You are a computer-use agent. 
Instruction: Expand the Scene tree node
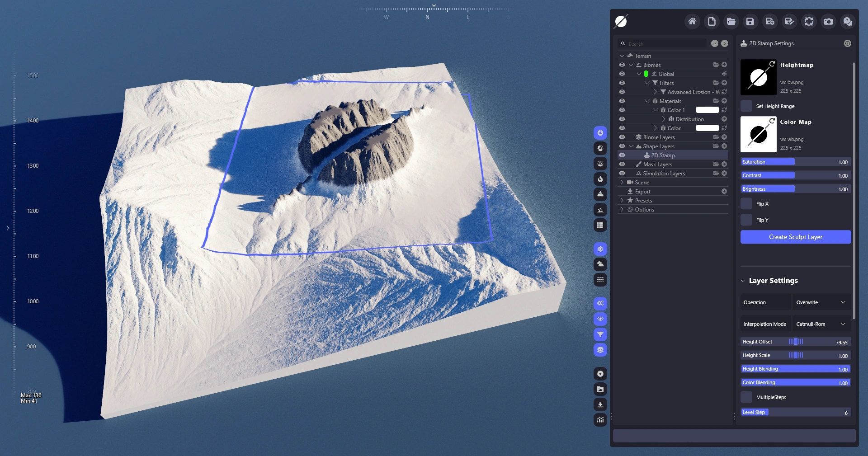tap(622, 182)
